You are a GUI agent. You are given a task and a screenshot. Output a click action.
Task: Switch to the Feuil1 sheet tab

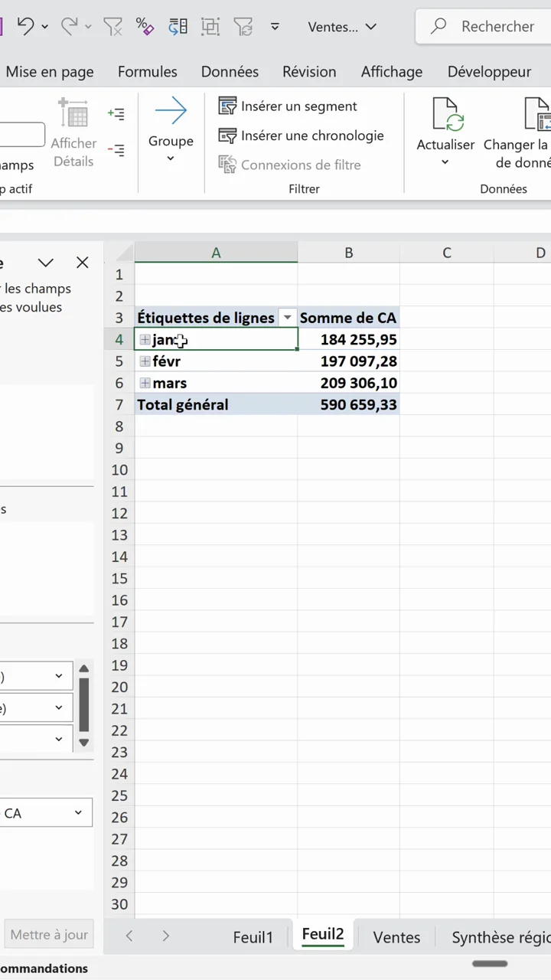[x=253, y=937]
